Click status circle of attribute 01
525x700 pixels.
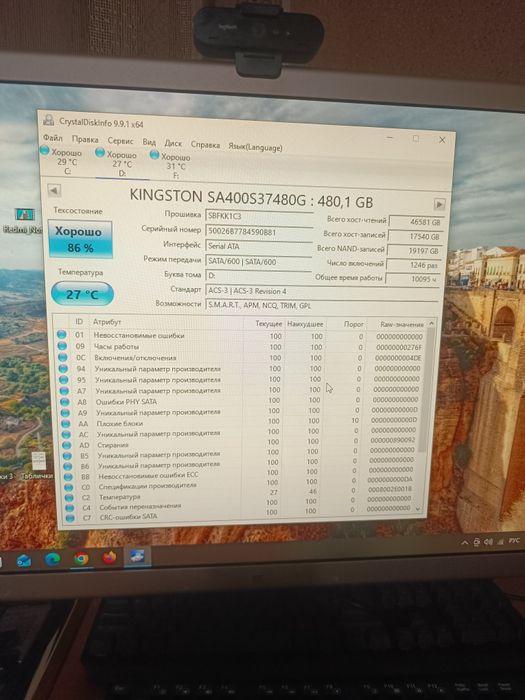click(x=62, y=334)
